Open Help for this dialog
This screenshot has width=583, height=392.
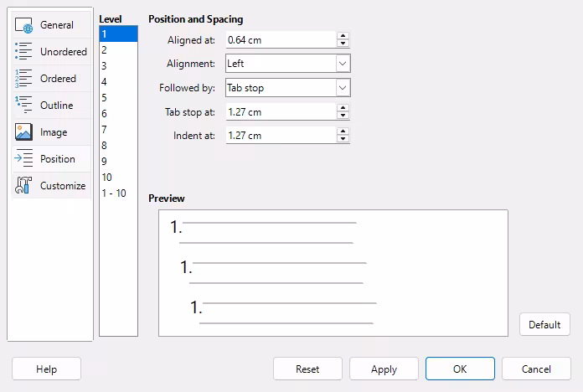(46, 369)
